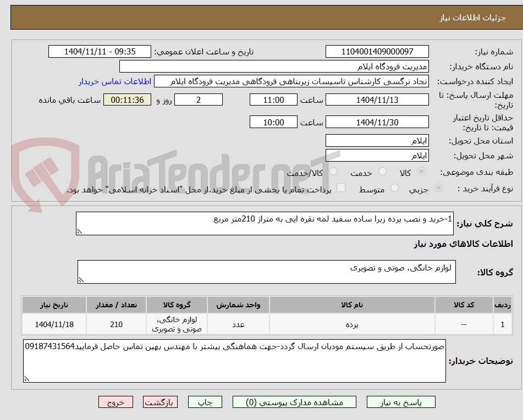
Task: Click the page header جزئیات اطلاعات نیاز
Action: 472,18
